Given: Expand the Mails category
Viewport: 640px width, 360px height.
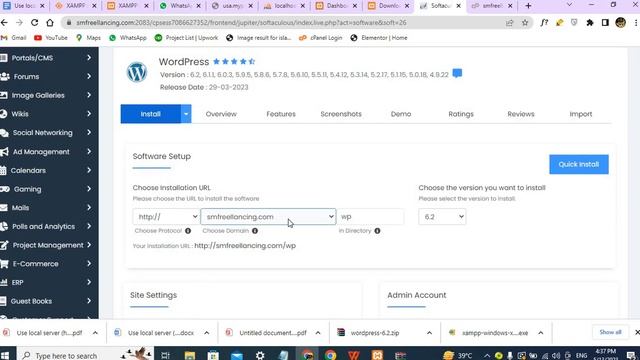Looking at the screenshot, I should [x=89, y=208].
